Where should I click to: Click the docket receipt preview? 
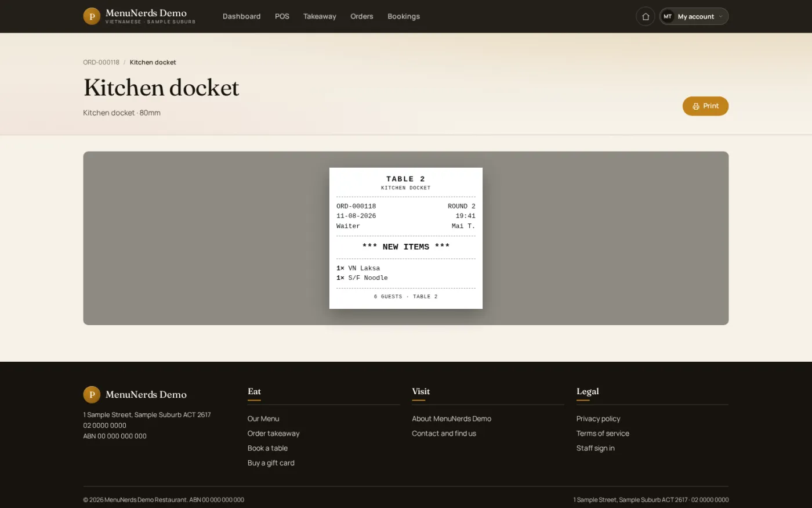(x=406, y=238)
